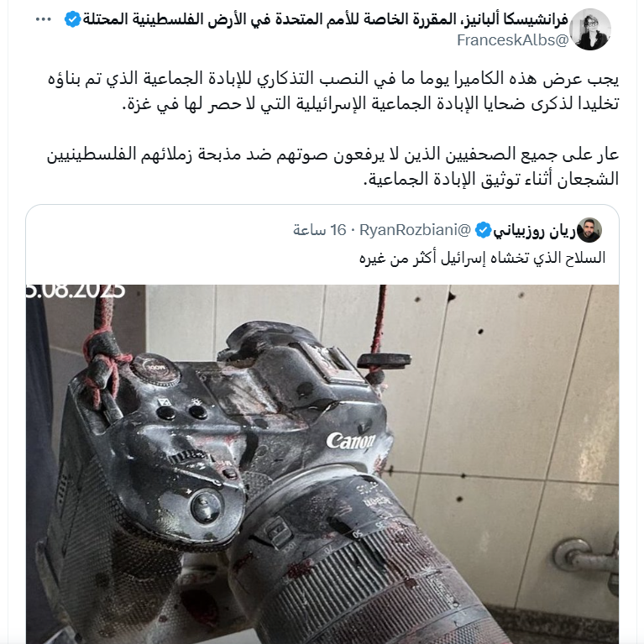Open Francesca Albanese's profile avatar
This screenshot has height=644, width=644.
tap(590, 29)
